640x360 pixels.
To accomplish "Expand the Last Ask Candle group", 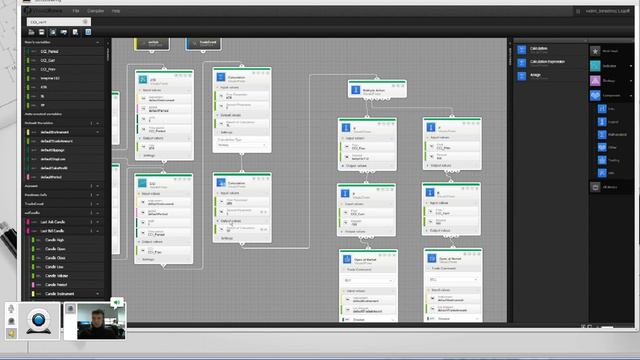I will [x=98, y=222].
